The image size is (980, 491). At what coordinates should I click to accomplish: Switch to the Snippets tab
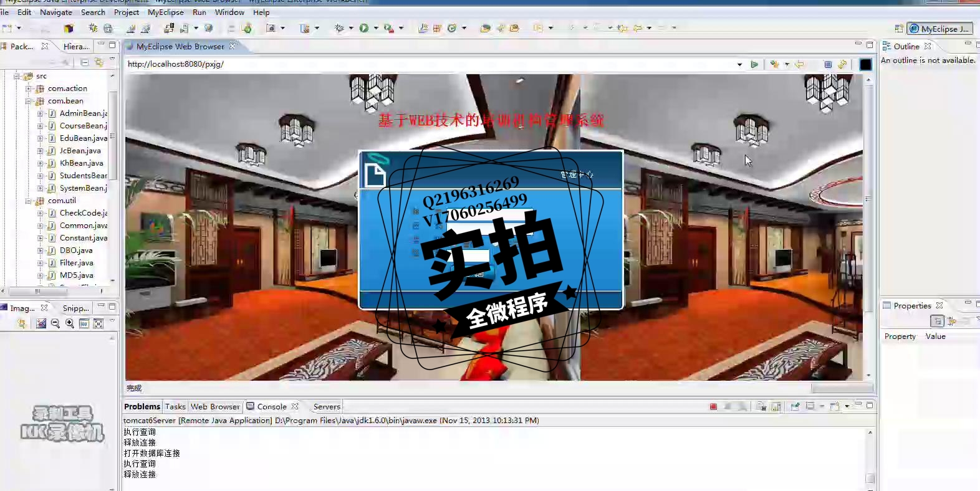click(76, 308)
